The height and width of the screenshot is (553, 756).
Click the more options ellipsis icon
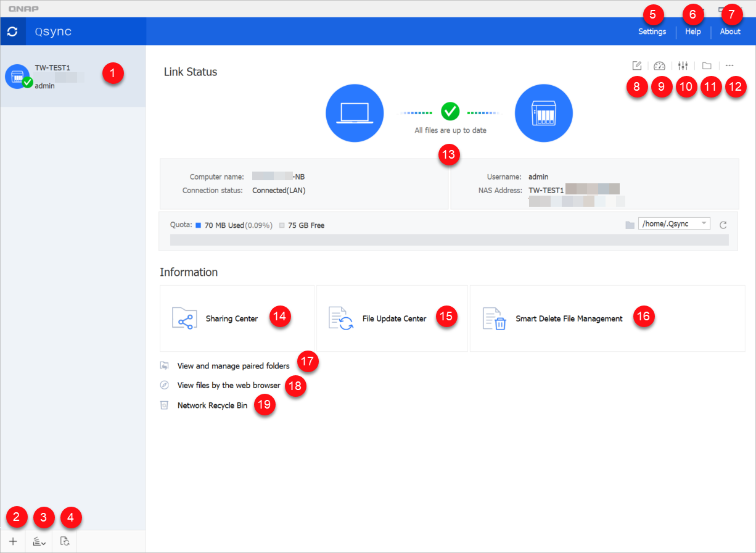tap(729, 65)
